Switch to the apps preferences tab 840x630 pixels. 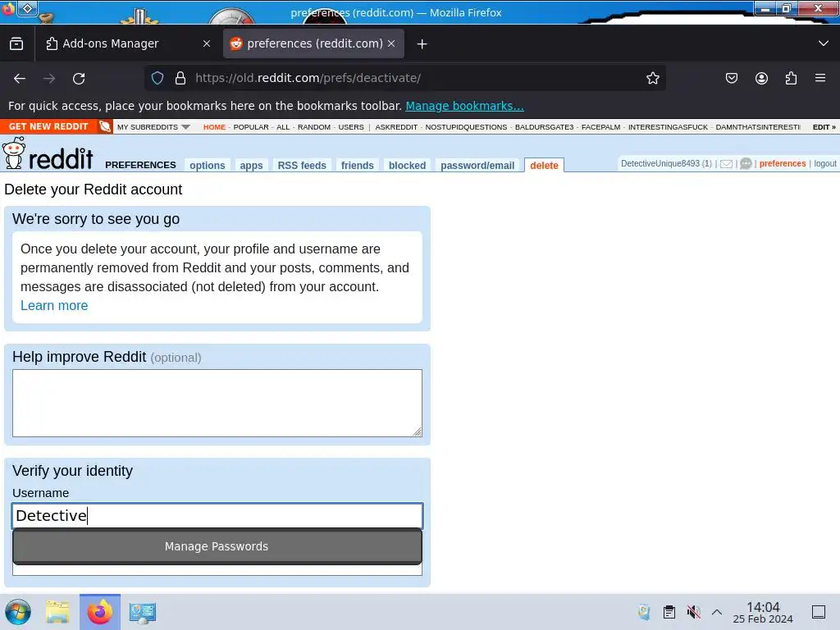click(x=251, y=166)
